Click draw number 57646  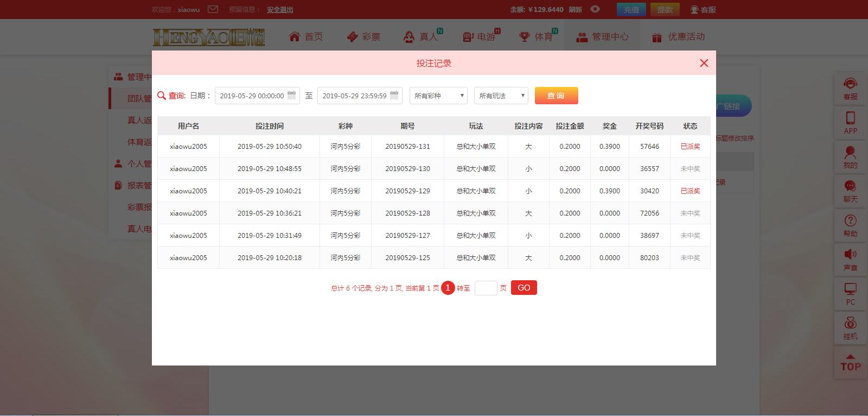coord(649,147)
